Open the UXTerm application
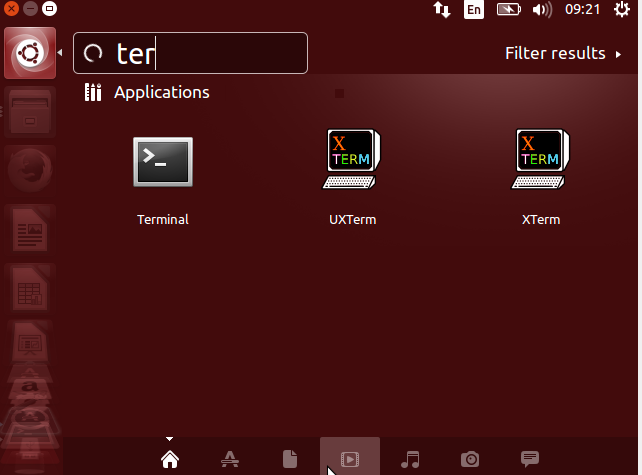The height and width of the screenshot is (475, 642). coord(352,159)
